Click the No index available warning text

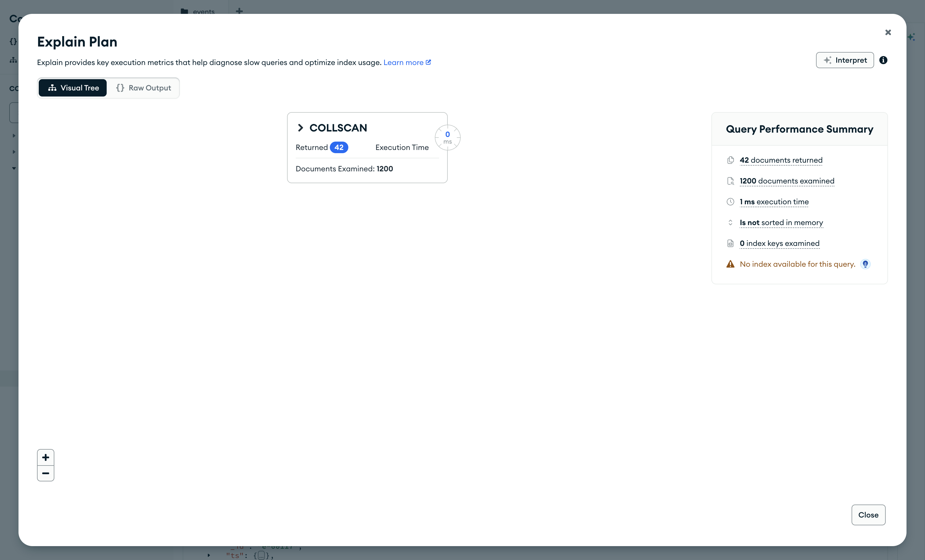(797, 264)
